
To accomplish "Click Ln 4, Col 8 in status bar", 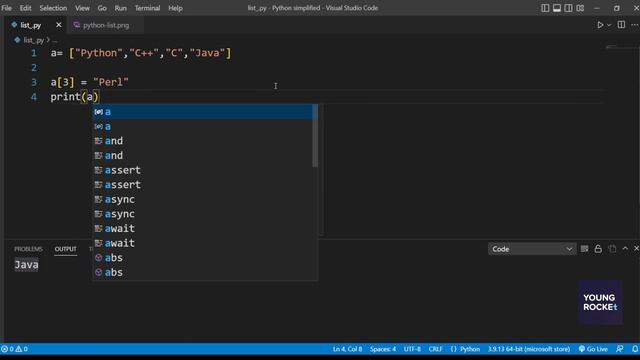I will pyautogui.click(x=347, y=349).
